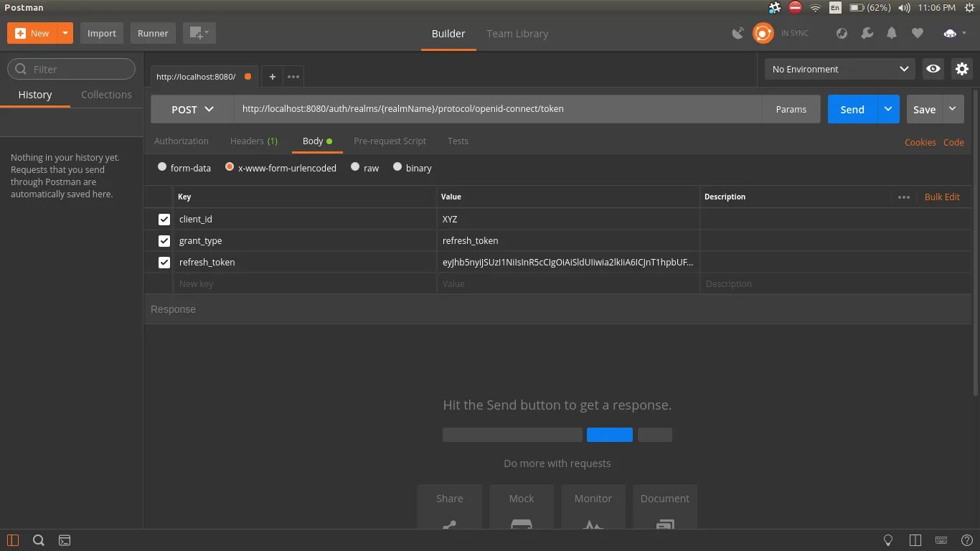Open the POST method dropdown
980x551 pixels.
click(192, 109)
